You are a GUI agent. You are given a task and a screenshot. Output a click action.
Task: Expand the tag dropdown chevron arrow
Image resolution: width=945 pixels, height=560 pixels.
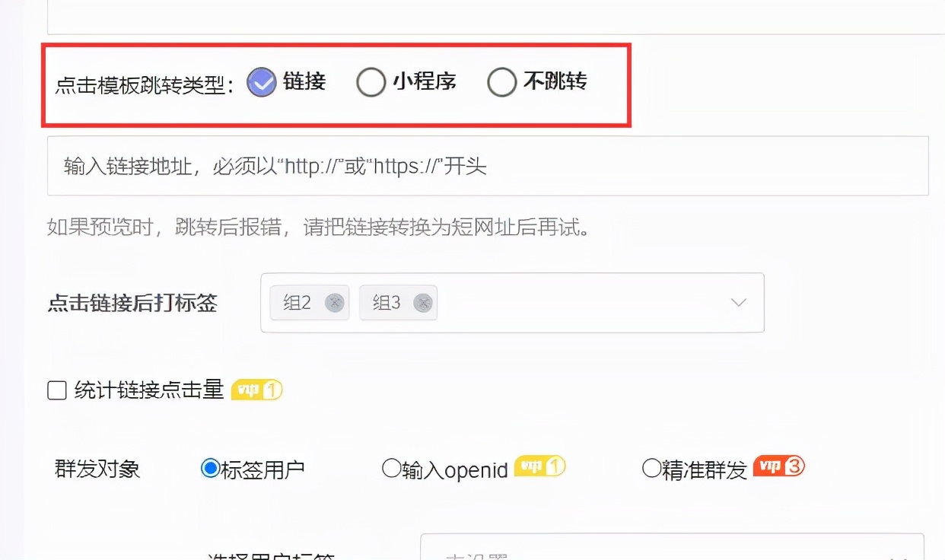coord(738,303)
